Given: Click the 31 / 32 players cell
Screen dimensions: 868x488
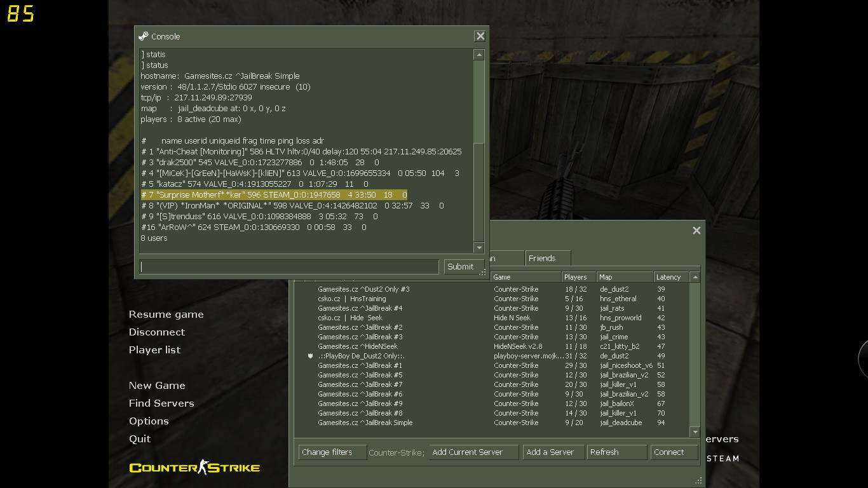Looking at the screenshot, I should click(x=576, y=356).
